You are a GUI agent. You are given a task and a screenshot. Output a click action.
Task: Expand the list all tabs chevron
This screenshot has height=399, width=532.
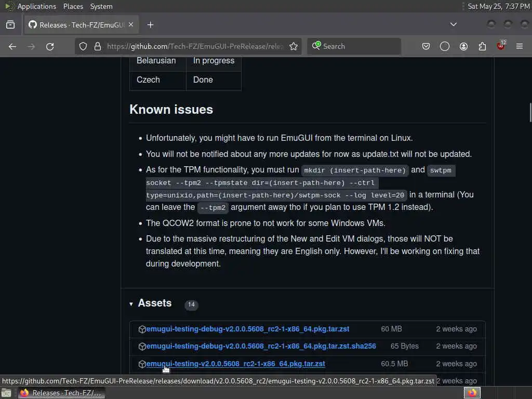(453, 24)
